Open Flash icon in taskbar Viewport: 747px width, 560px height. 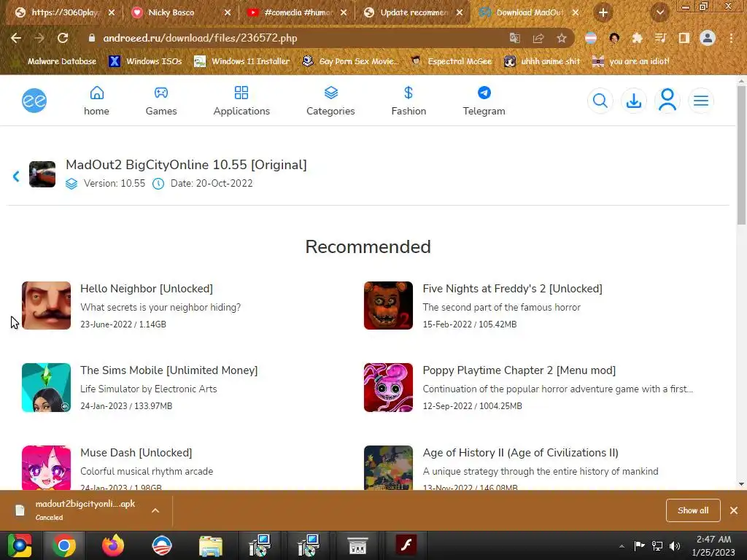406,545
